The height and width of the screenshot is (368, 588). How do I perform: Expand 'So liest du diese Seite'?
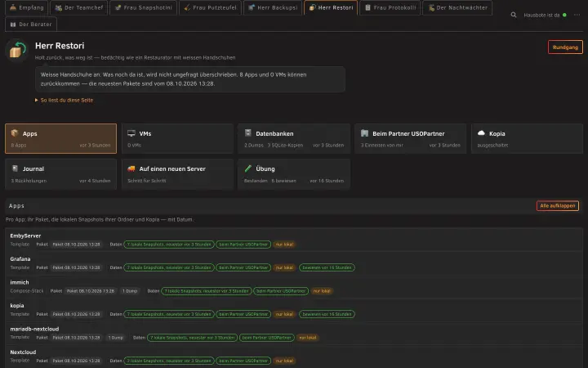[65, 101]
